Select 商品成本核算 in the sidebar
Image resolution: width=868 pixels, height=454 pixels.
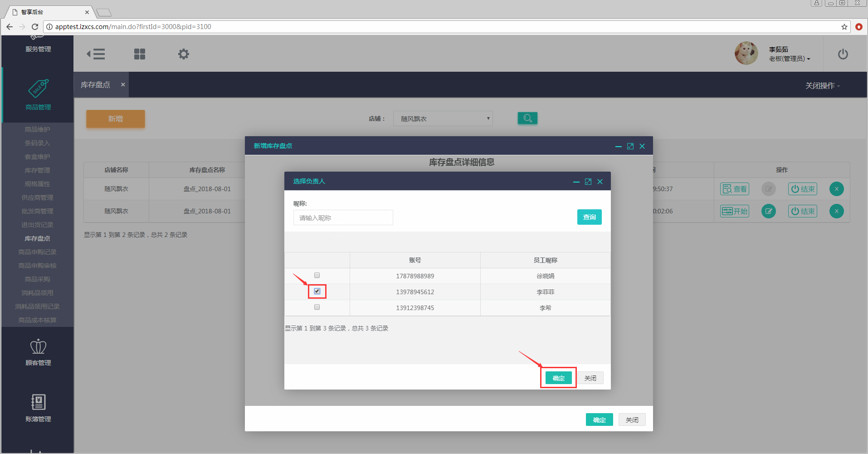pos(38,320)
